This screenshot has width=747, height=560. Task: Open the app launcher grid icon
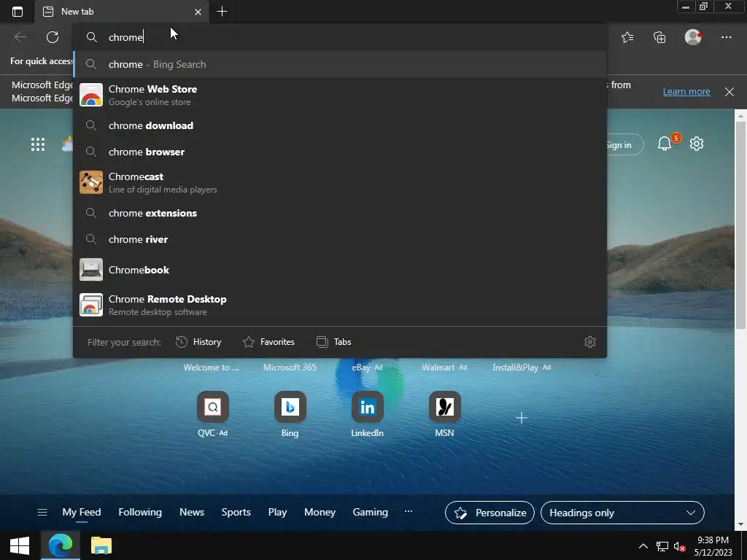[x=38, y=144]
